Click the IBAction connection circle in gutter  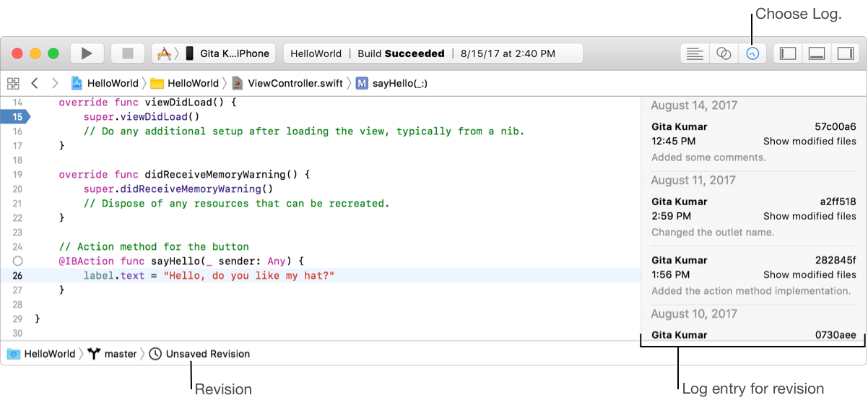pos(18,261)
